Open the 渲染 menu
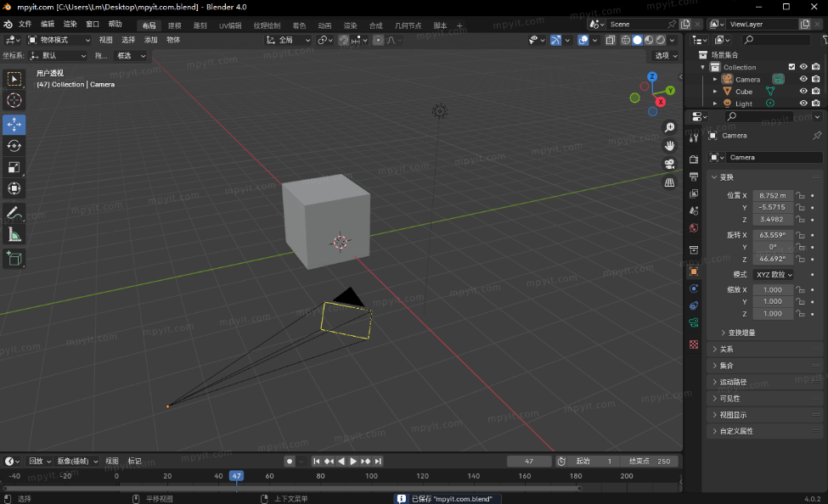The image size is (828, 504). pos(70,24)
